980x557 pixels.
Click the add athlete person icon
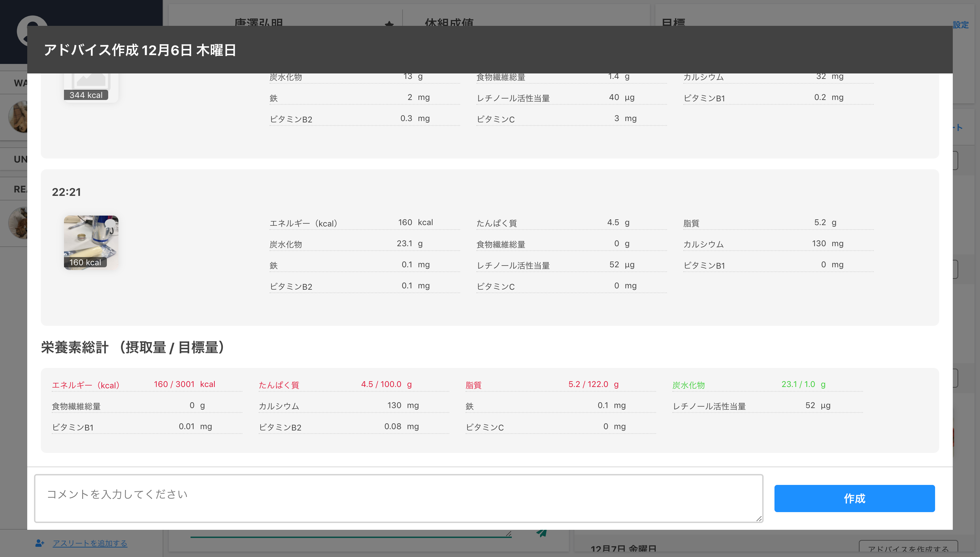point(40,543)
